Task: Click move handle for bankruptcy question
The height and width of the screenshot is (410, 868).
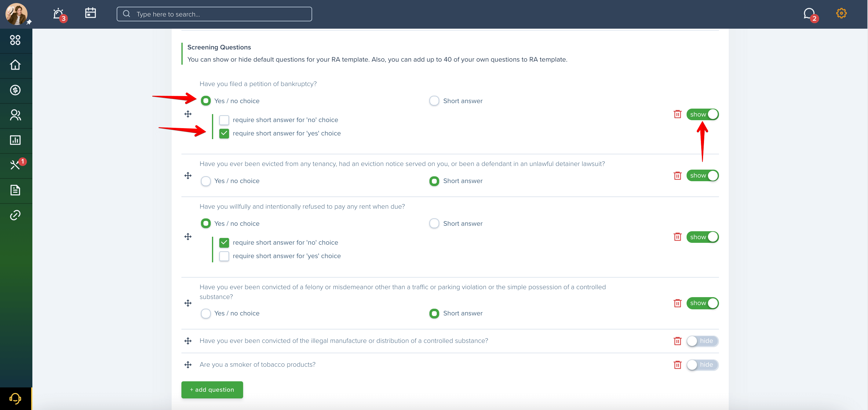Action: coord(188,114)
